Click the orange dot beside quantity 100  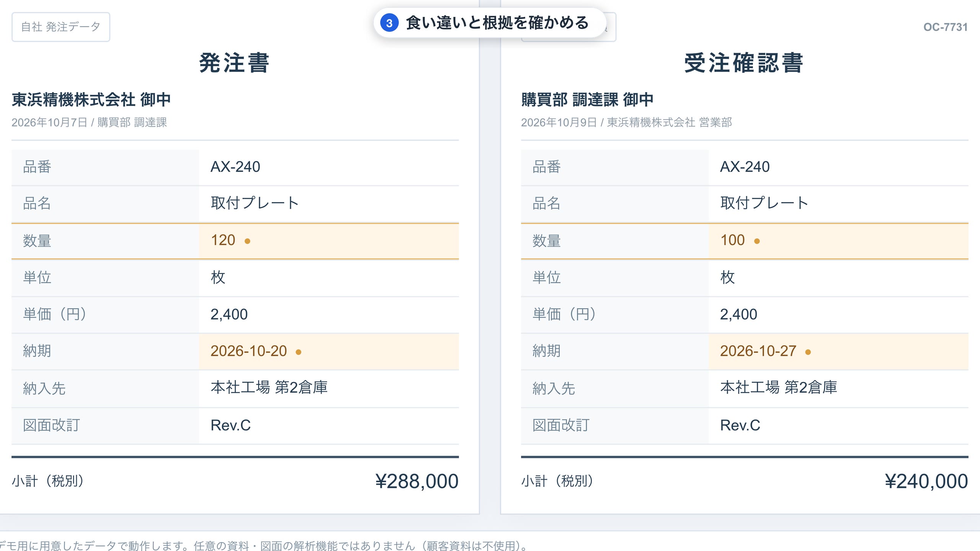click(757, 241)
